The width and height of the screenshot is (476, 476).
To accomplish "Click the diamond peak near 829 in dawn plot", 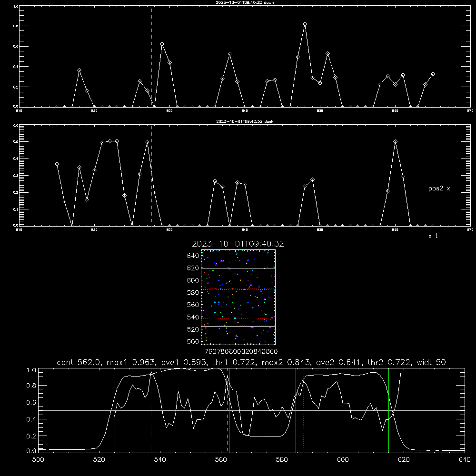I will pos(162,44).
